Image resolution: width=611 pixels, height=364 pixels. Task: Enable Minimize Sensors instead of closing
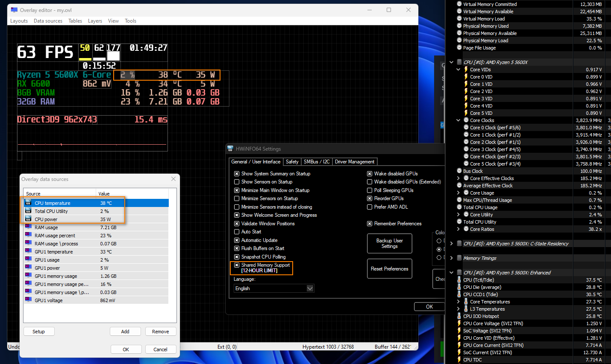[237, 207]
